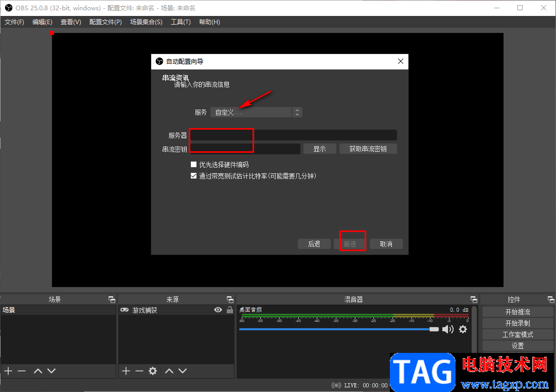Viewport: 556px width, 392px height.
Task: Undock the 来源 panel
Action: click(x=230, y=299)
